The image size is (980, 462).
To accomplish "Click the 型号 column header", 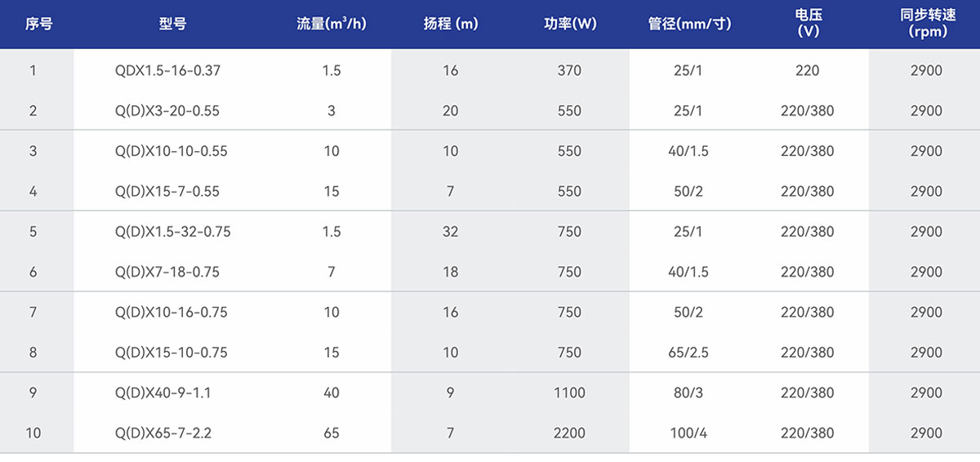I will pyautogui.click(x=172, y=24).
